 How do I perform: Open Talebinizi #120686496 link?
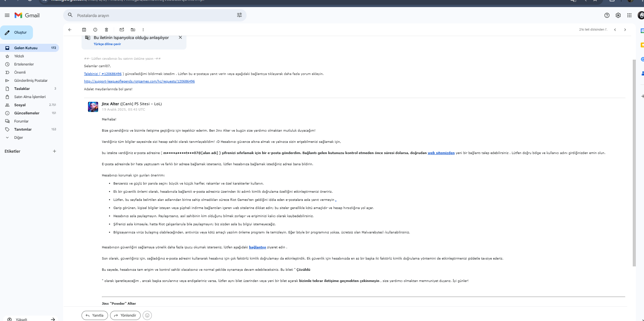pyautogui.click(x=103, y=74)
